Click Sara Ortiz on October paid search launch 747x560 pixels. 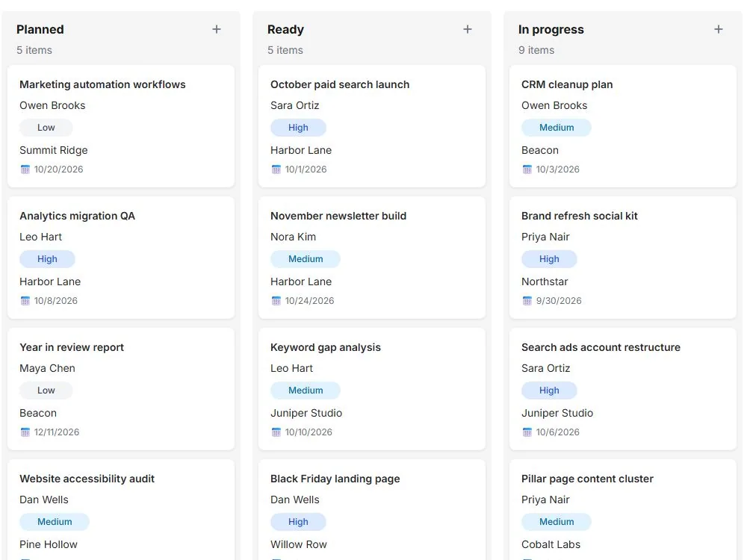[x=294, y=105]
